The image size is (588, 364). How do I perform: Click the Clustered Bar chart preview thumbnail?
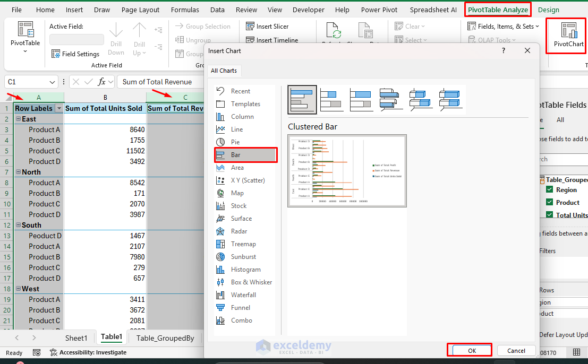347,171
